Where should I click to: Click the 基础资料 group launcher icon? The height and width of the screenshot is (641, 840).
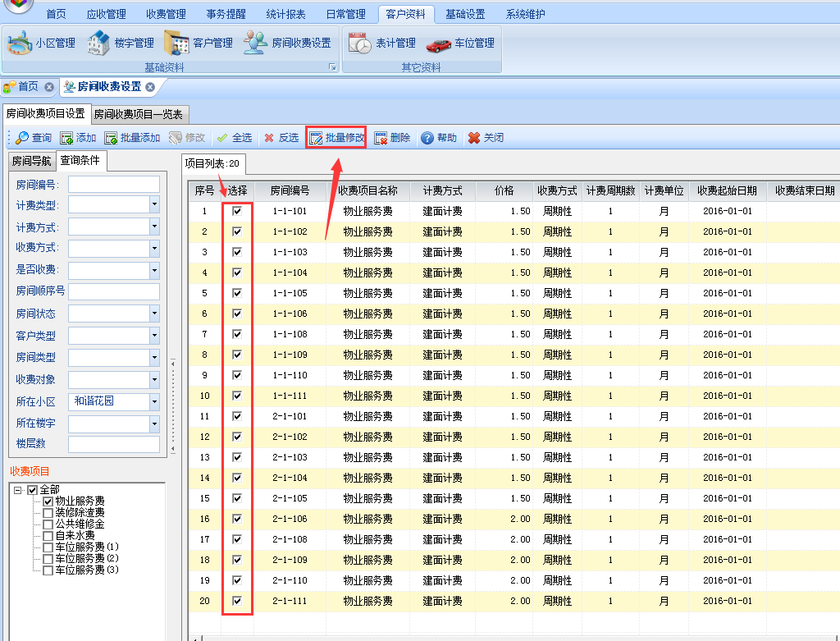click(x=332, y=67)
